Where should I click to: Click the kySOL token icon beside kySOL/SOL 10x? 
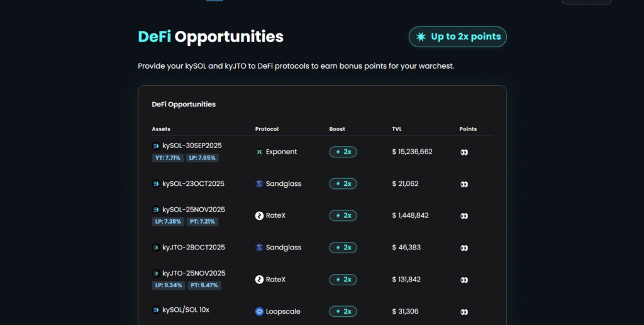tap(156, 310)
